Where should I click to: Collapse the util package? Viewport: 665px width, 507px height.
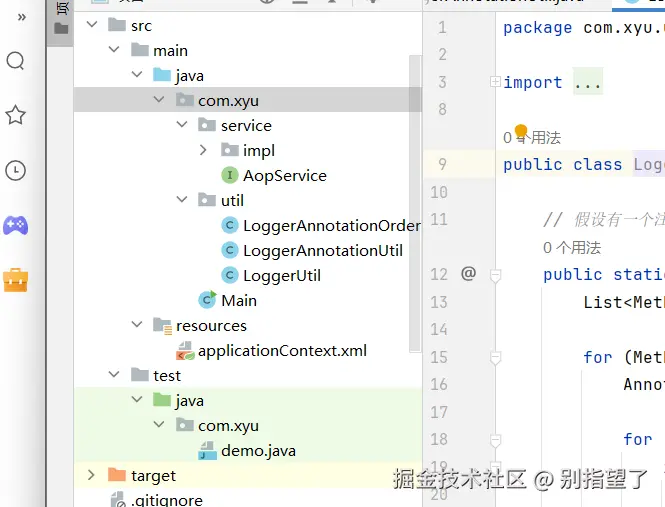pyautogui.click(x=182, y=200)
